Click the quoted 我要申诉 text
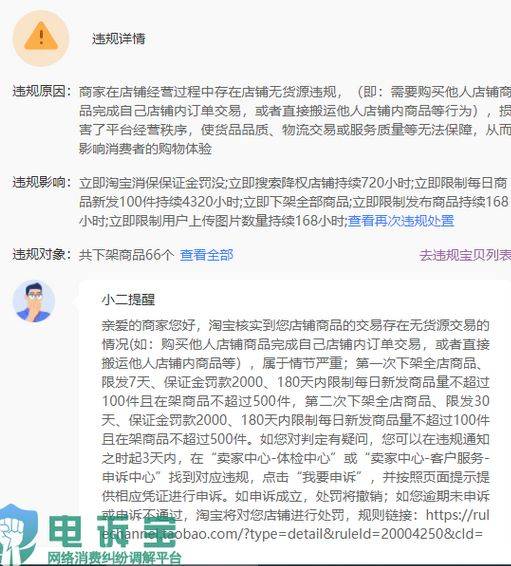Image resolution: width=511 pixels, height=566 pixels. click(329, 477)
